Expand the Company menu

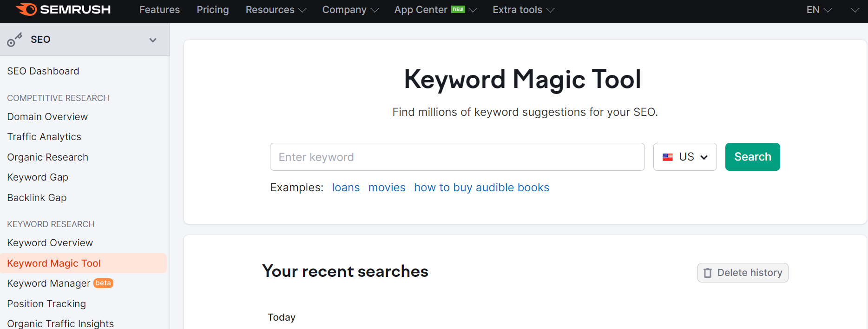tap(350, 10)
